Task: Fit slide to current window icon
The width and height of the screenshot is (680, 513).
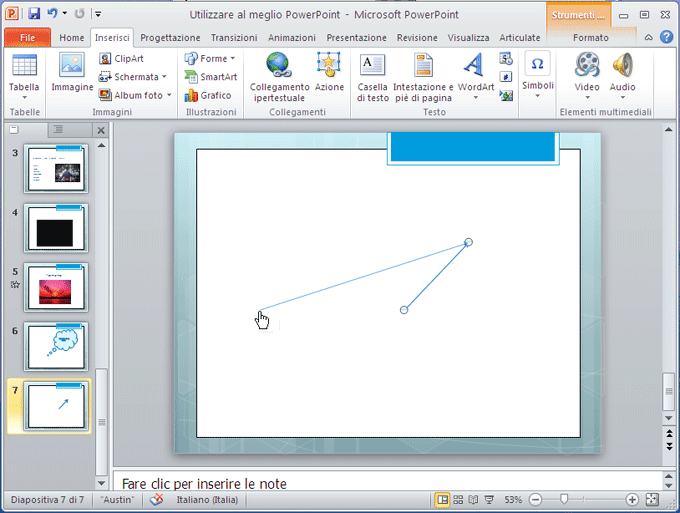Action: (652, 500)
